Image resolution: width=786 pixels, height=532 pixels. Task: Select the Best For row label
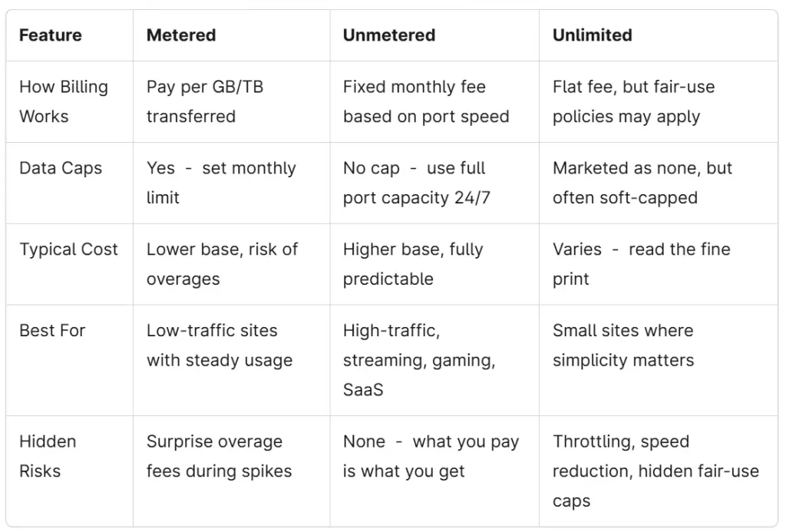click(52, 331)
